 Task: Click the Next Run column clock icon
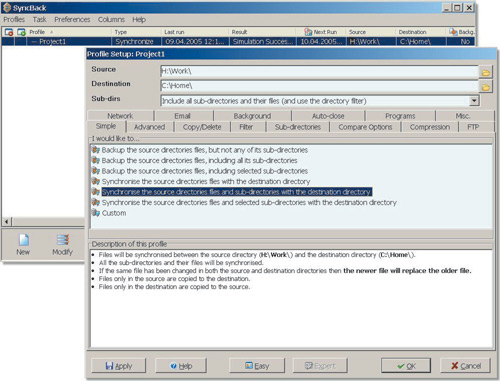[308, 32]
